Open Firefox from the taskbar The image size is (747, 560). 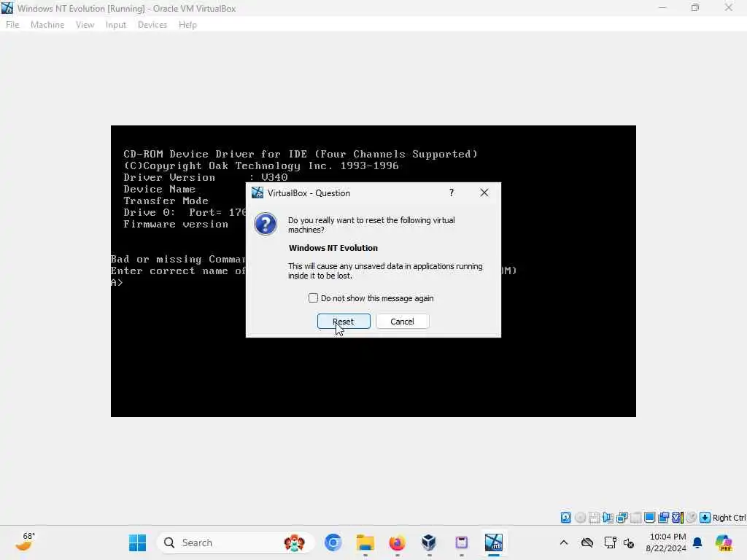point(397,542)
